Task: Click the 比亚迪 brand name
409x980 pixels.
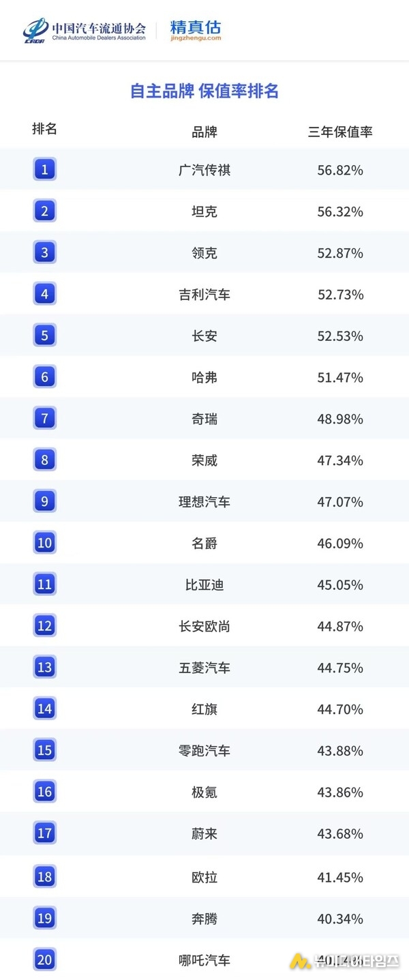Action: click(x=204, y=585)
